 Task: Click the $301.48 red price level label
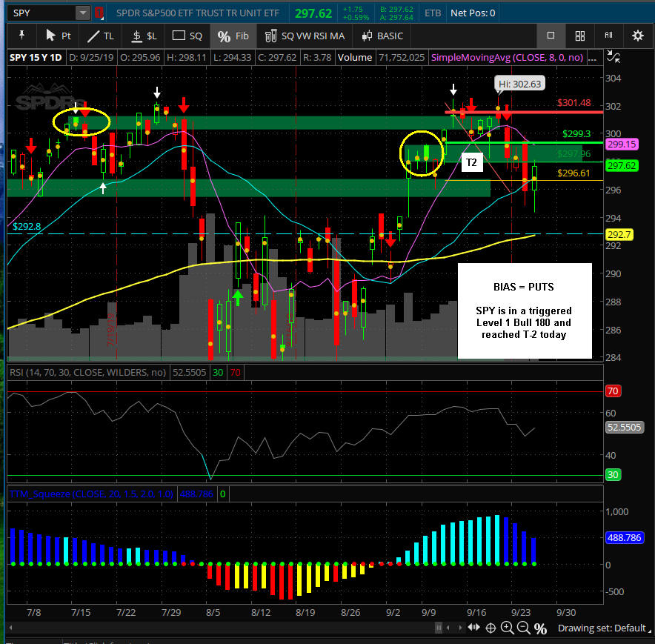pos(574,103)
